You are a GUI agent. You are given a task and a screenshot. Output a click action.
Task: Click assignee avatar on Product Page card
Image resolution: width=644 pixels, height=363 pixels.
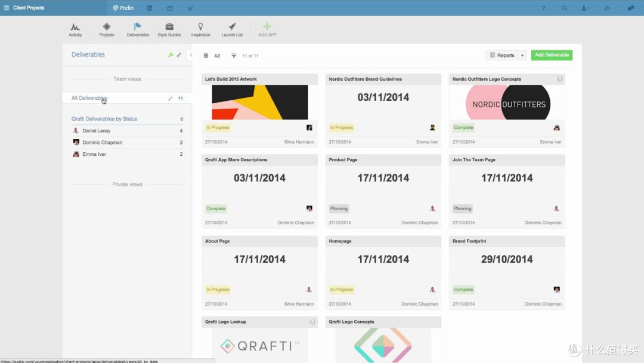click(x=432, y=208)
